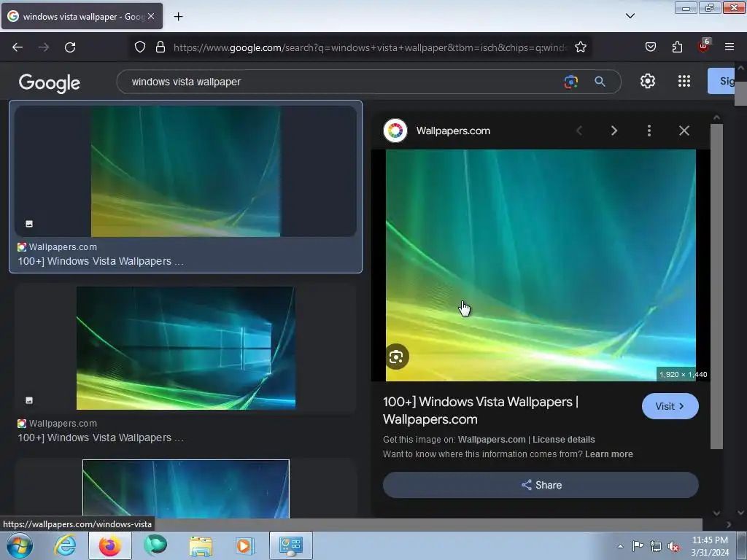Go to Google home logo
This screenshot has width=747, height=560.
point(50,83)
